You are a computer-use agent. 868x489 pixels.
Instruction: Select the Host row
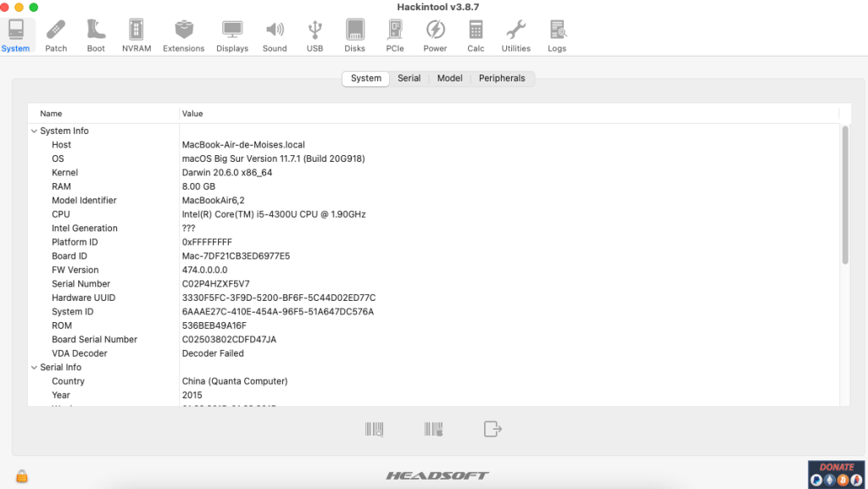point(433,145)
